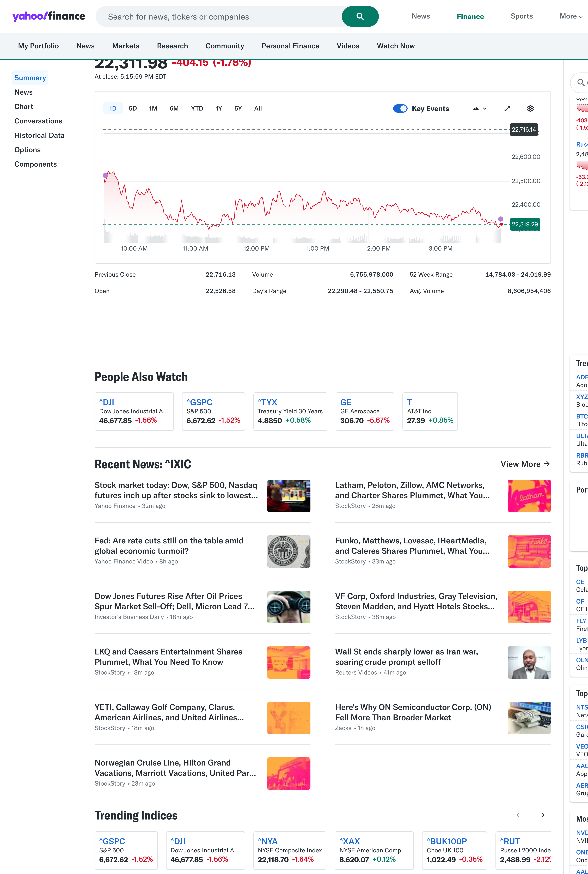This screenshot has height=874, width=588.
Task: Open chart settings gear icon
Action: tap(530, 108)
